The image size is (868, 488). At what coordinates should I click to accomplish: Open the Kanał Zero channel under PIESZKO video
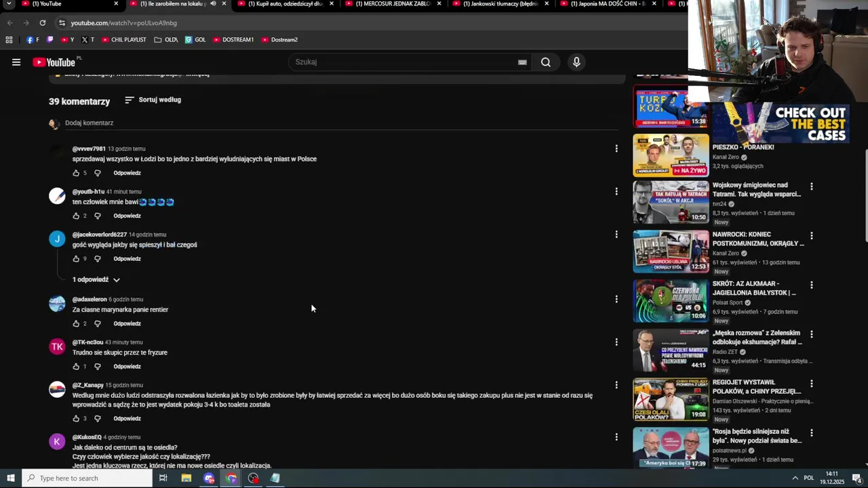726,157
